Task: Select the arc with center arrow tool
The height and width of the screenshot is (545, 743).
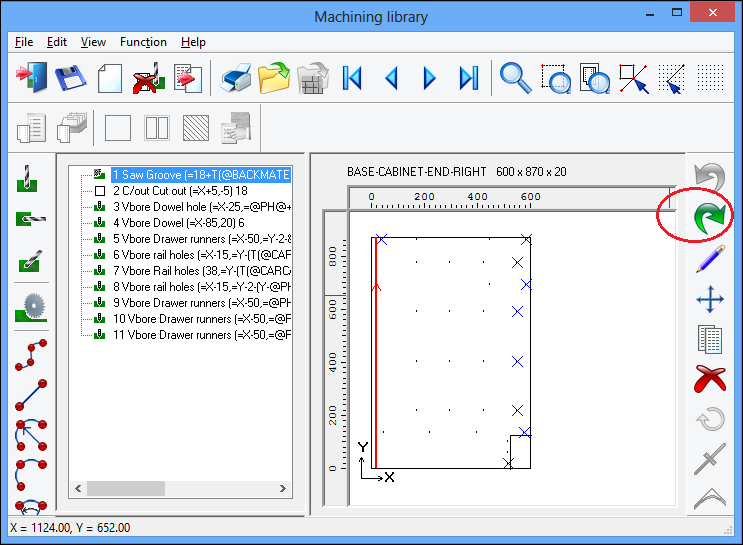Action: tap(31, 435)
